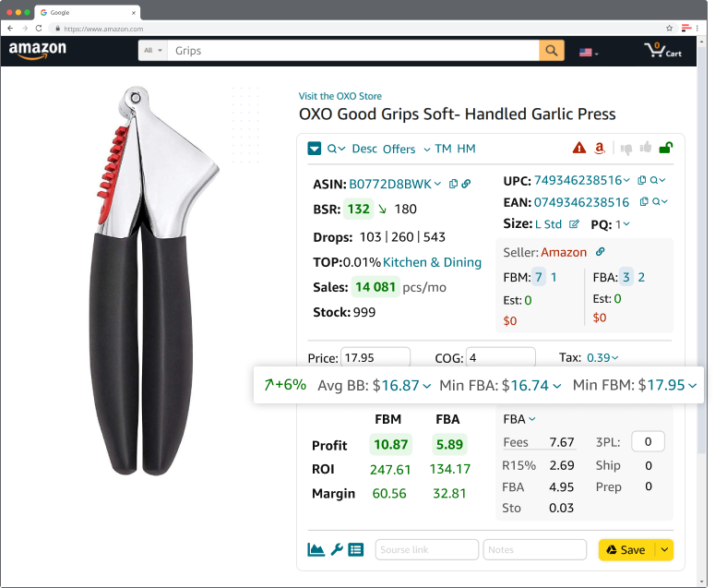Click the yellow Save button

click(626, 549)
